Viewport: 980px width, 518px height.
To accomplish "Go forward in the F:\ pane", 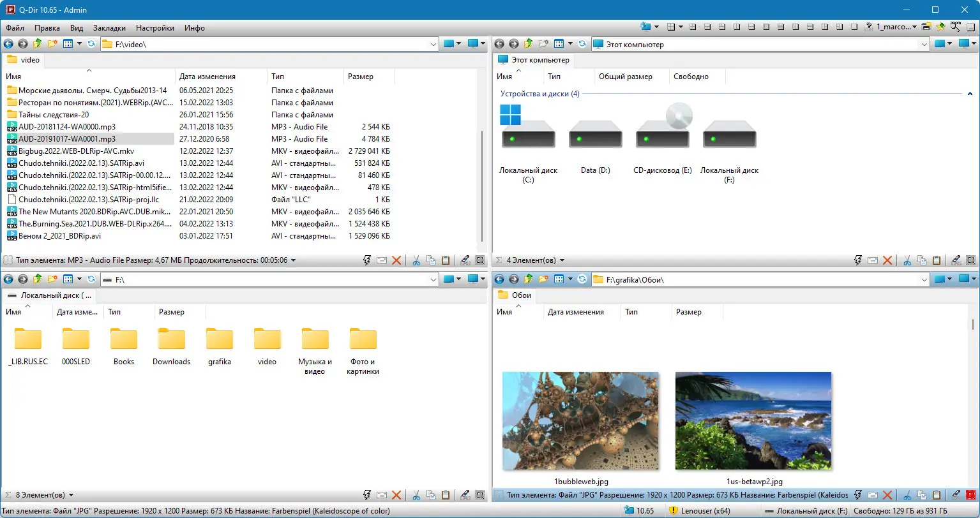I will (22, 279).
